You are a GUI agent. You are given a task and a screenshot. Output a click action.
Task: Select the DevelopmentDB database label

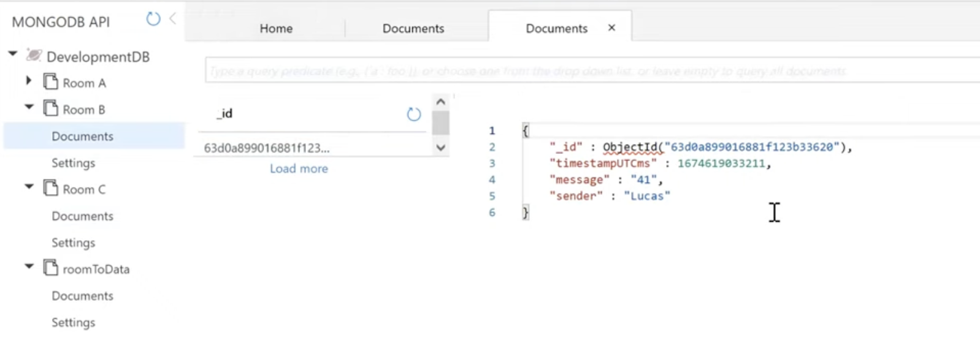click(x=98, y=57)
